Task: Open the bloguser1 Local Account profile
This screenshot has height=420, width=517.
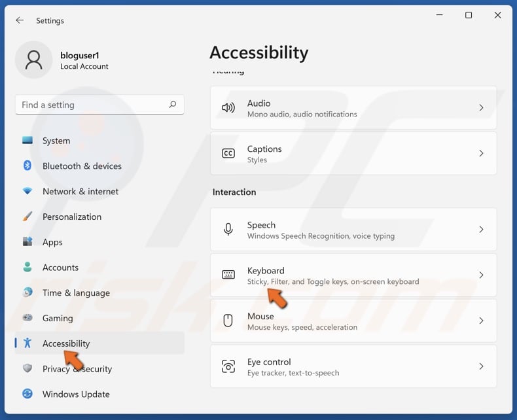Action: pyautogui.click(x=62, y=60)
